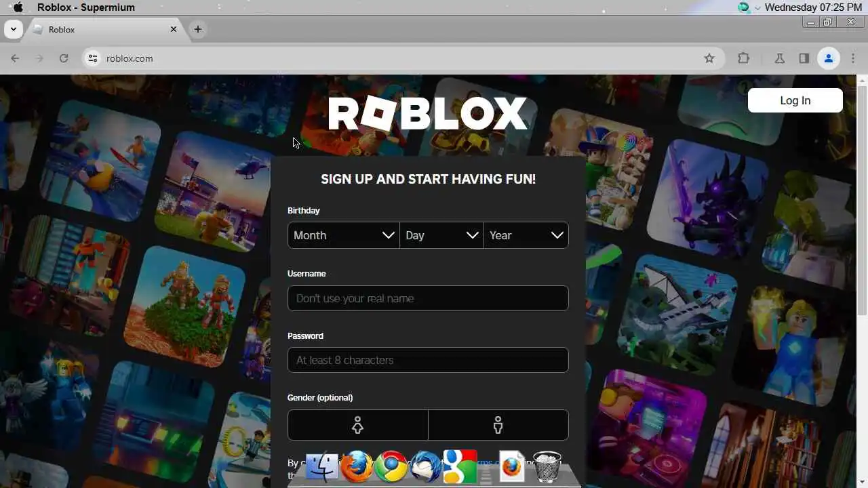Toggle the browser side panel
This screenshot has width=868, height=488.
[804, 58]
